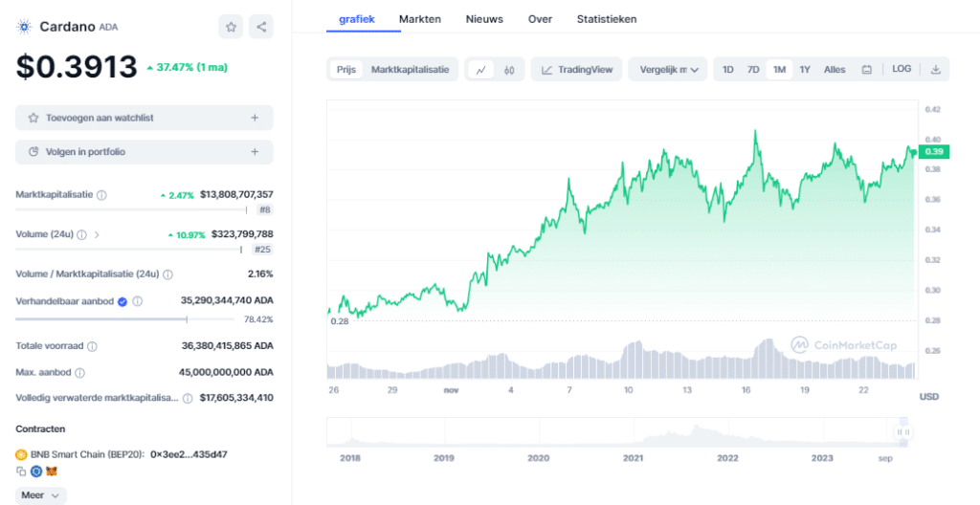Viewport: 980px width, 505px height.
Task: Click the 35,290,344,740 ADA supply value
Action: (227, 300)
